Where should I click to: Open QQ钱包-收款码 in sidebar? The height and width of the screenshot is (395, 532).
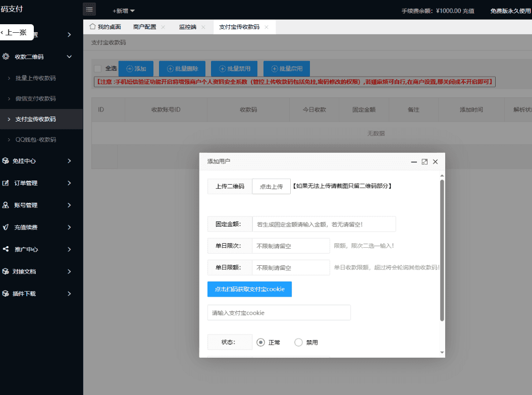[36, 140]
